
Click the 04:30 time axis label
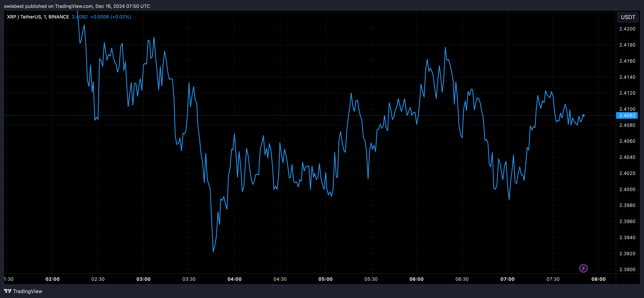click(280, 279)
